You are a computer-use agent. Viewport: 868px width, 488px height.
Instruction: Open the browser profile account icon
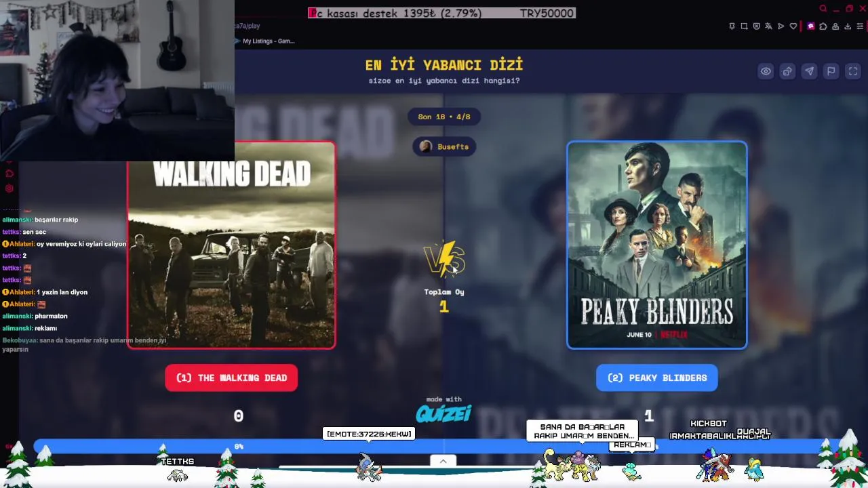835,26
